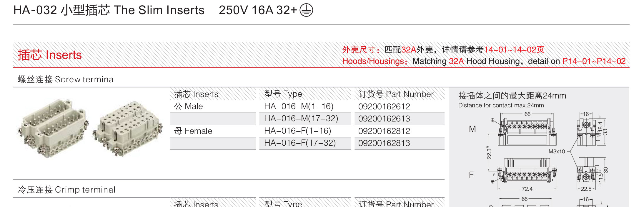Select part number 09200162812
The width and height of the screenshot is (644, 207).
click(384, 131)
